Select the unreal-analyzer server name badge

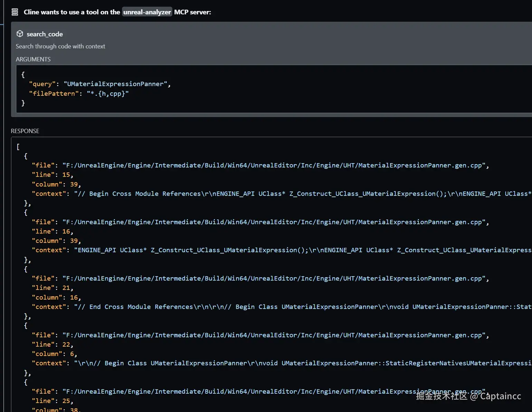point(147,12)
